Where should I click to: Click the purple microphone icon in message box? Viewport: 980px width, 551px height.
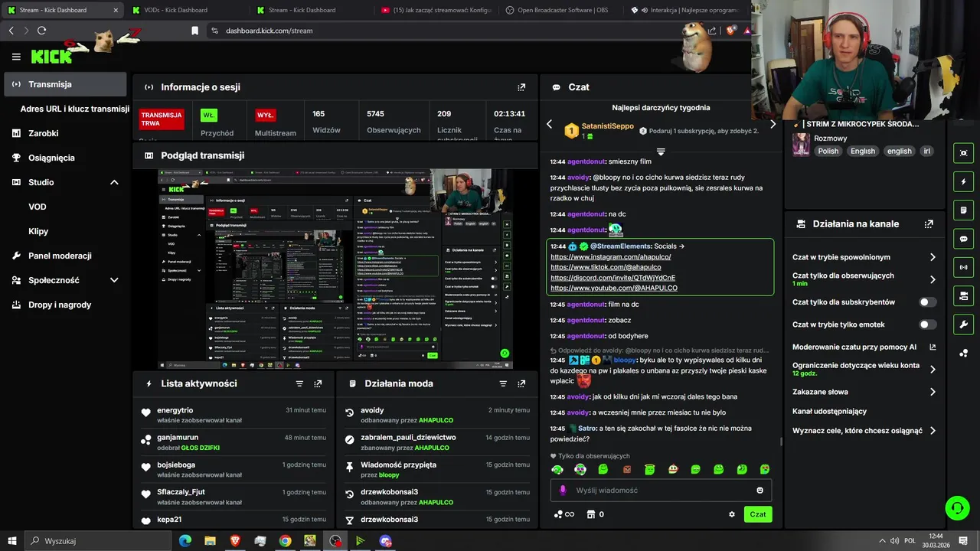[x=563, y=490]
